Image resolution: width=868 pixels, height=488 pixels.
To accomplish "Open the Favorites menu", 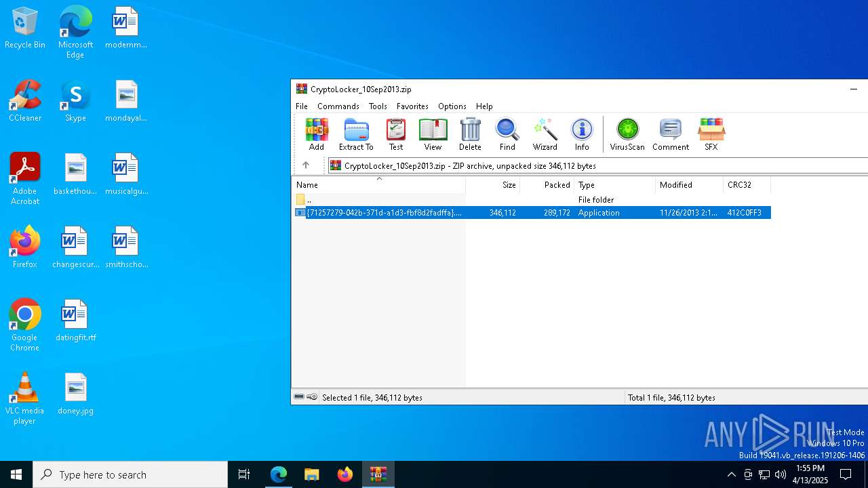I will point(412,106).
